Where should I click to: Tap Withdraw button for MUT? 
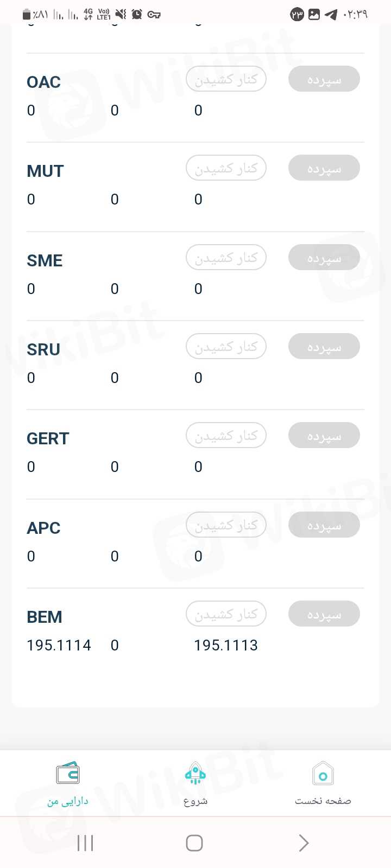226,168
